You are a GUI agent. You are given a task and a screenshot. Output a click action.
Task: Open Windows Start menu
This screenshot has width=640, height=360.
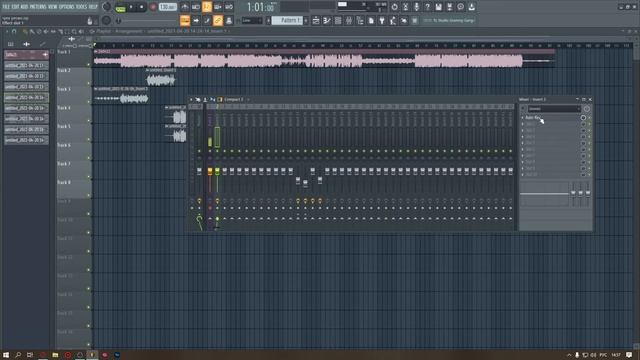pyautogui.click(x=6, y=355)
